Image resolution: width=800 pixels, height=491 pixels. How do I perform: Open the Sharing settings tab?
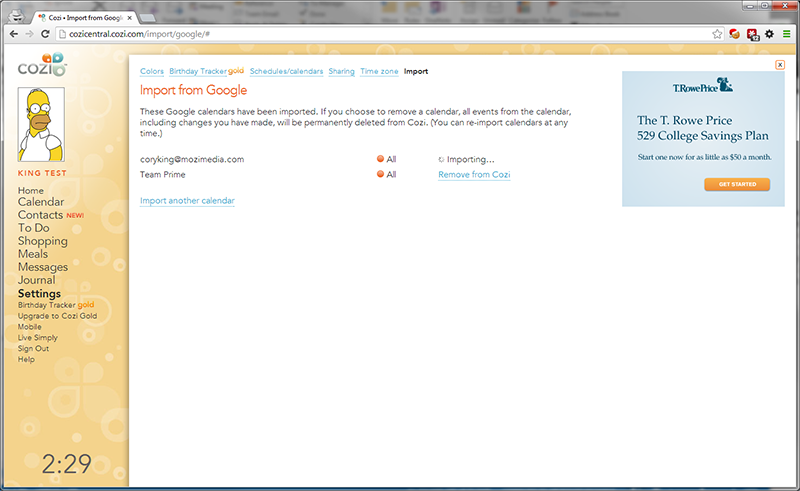[x=341, y=72]
